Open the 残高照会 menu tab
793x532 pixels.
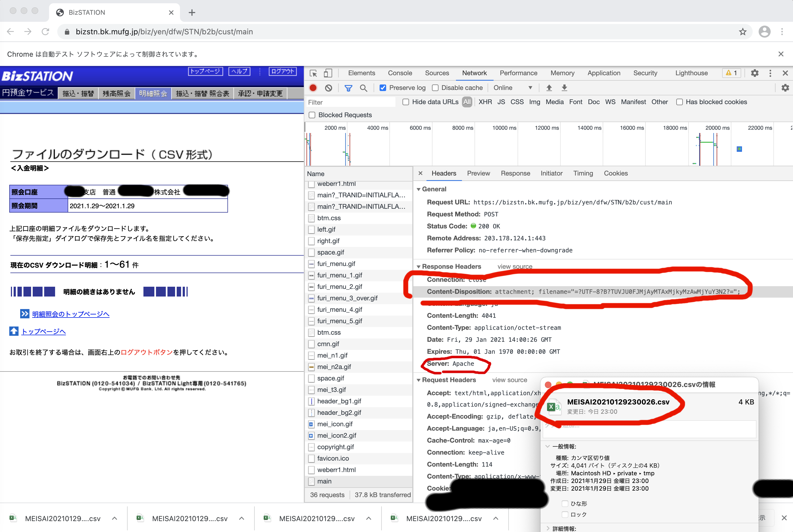click(116, 93)
